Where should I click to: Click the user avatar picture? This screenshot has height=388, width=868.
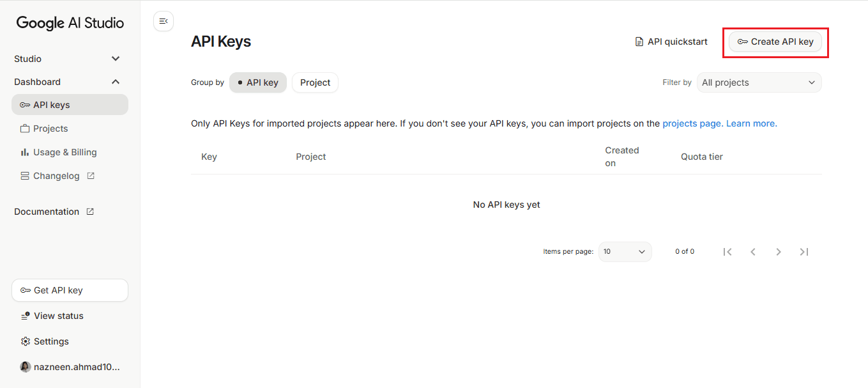[26, 367]
